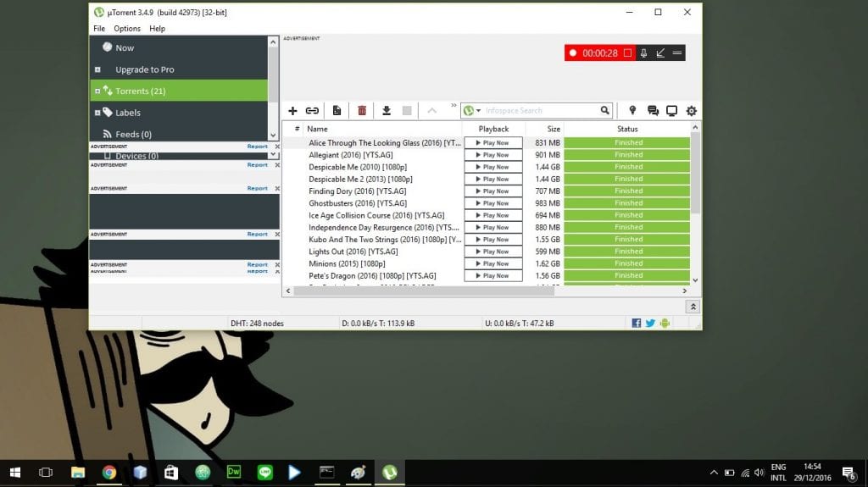Click Upgrade to Pro in sidebar
The image size is (868, 487).
(144, 69)
